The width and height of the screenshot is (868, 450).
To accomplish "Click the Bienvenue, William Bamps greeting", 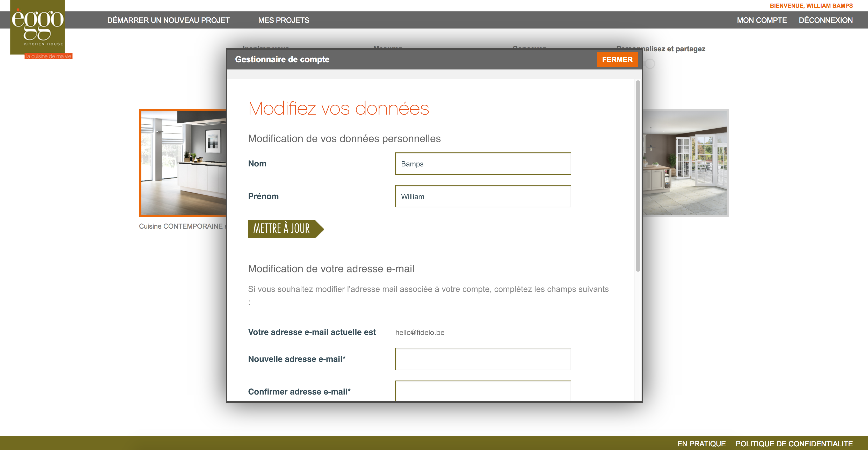I will (x=811, y=6).
